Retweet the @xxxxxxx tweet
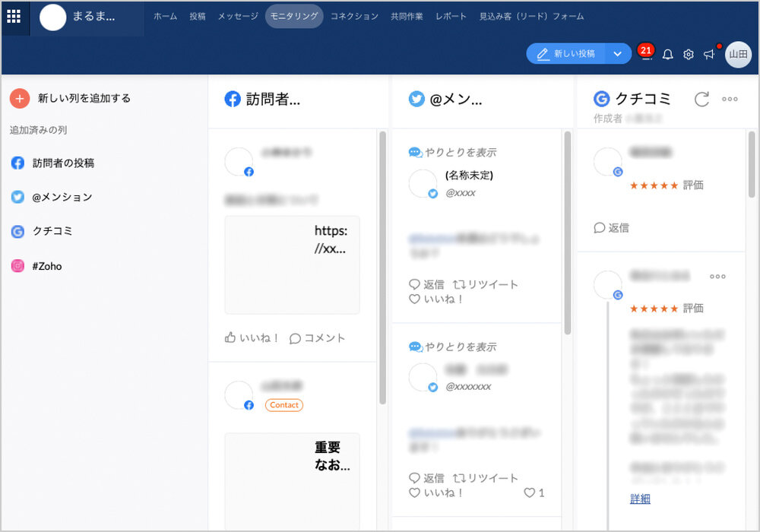 (x=485, y=478)
